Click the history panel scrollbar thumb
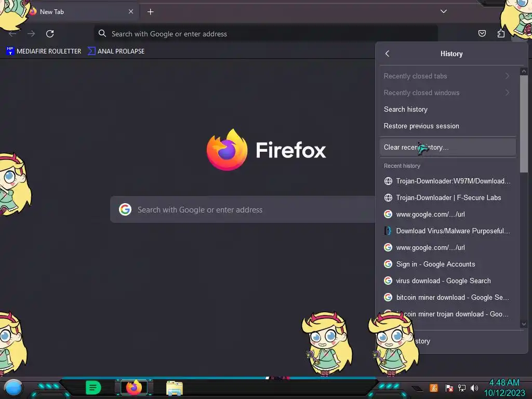Viewport: 532px width, 399px height. [524, 124]
